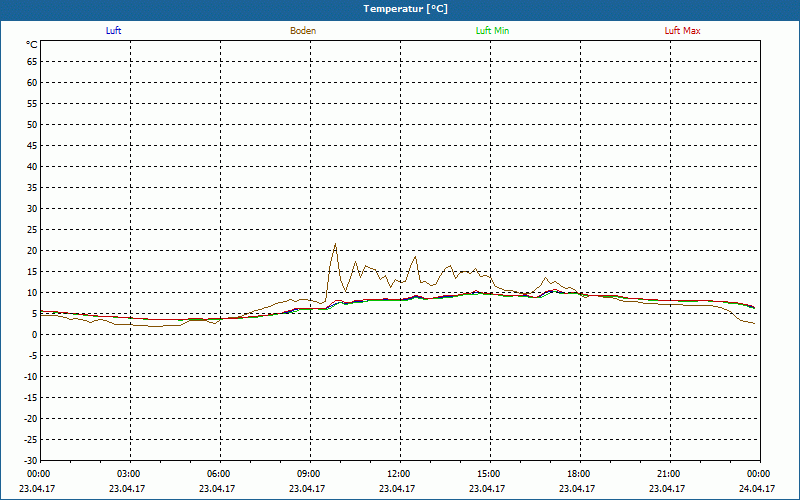Click the Temperatur [°C] chart title
800x500 pixels.
(406, 9)
